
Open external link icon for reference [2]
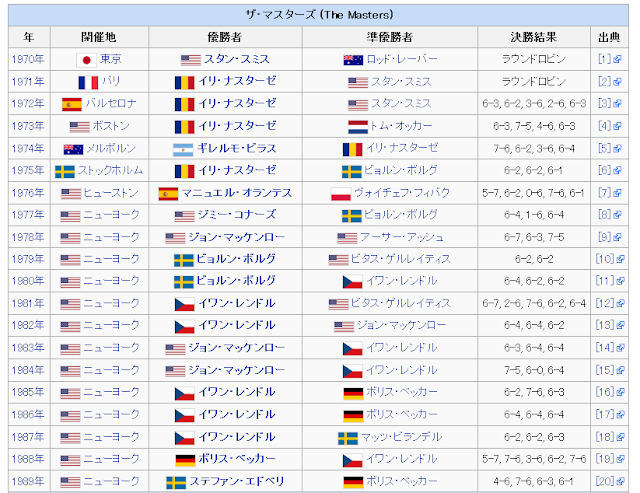pyautogui.click(x=617, y=82)
